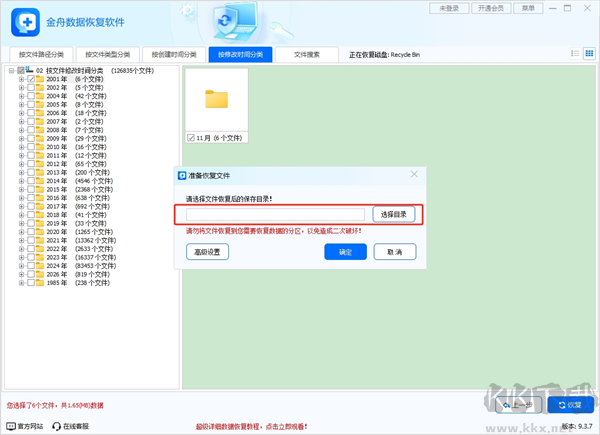This screenshot has height=435, width=600.
Task: Collapse the root 按文件修改时间分类 node
Action: click(x=11, y=70)
